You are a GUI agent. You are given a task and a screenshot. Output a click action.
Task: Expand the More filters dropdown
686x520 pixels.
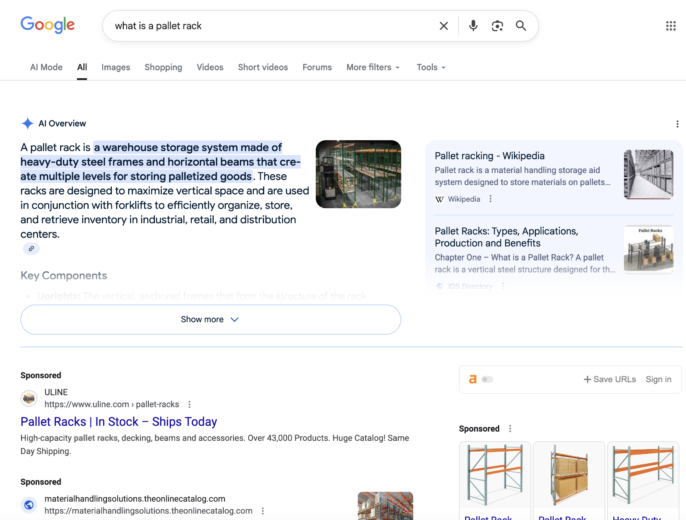(x=373, y=67)
